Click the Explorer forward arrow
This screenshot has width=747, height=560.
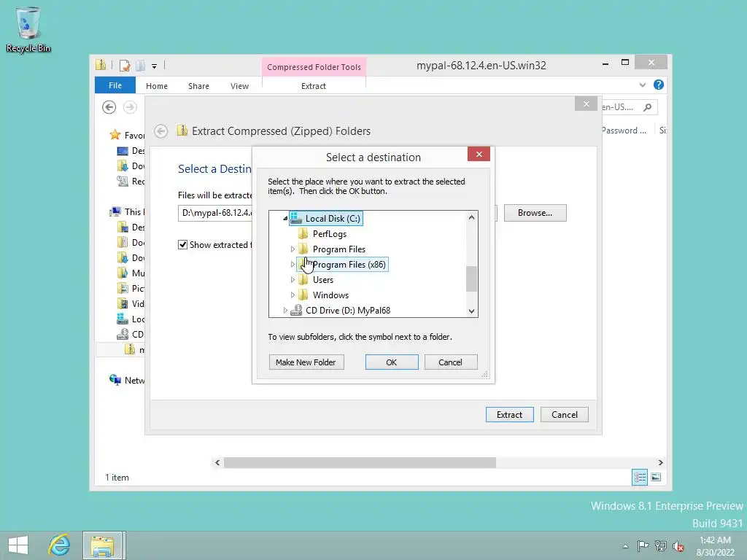tap(130, 107)
